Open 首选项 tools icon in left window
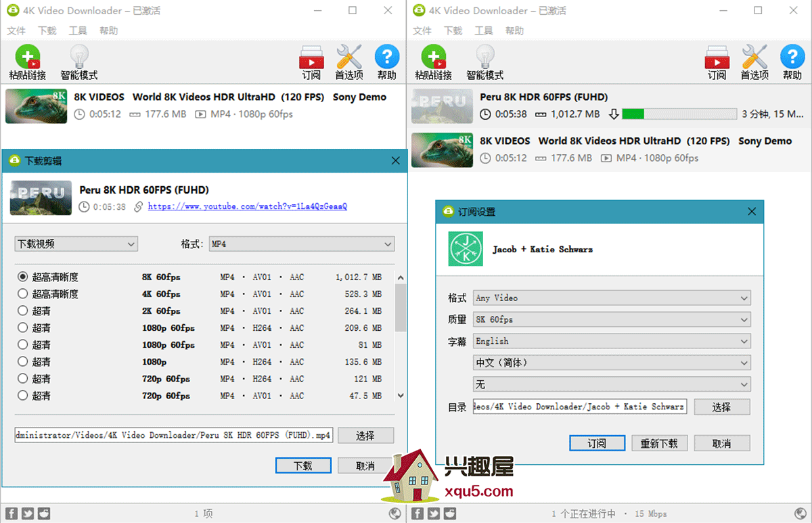Viewport: 812px width, 523px height. 349,57
